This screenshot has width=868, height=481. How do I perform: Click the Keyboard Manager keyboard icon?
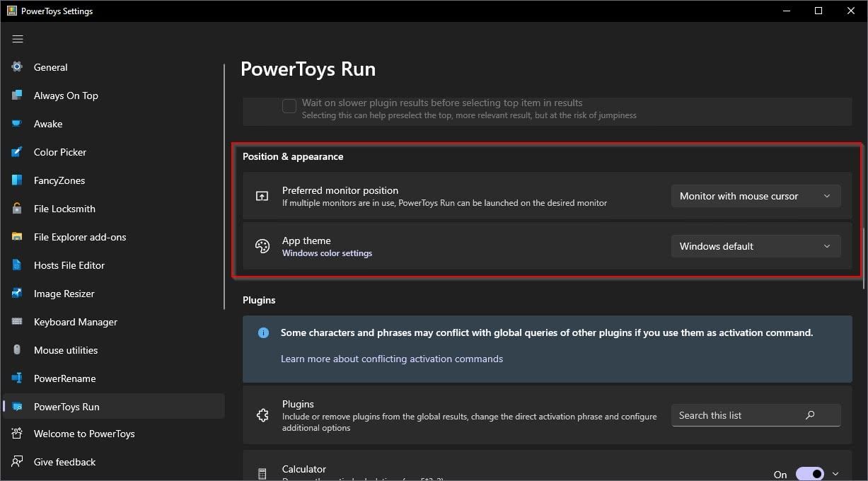[17, 322]
